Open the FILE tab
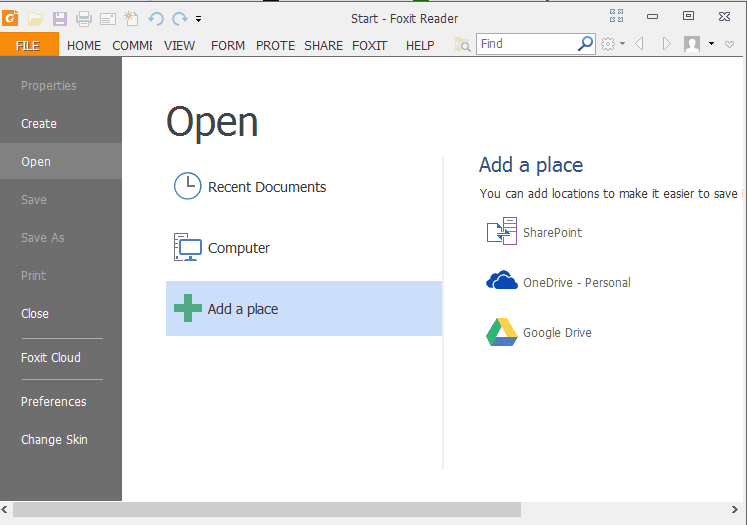The height and width of the screenshot is (525, 747). (28, 46)
